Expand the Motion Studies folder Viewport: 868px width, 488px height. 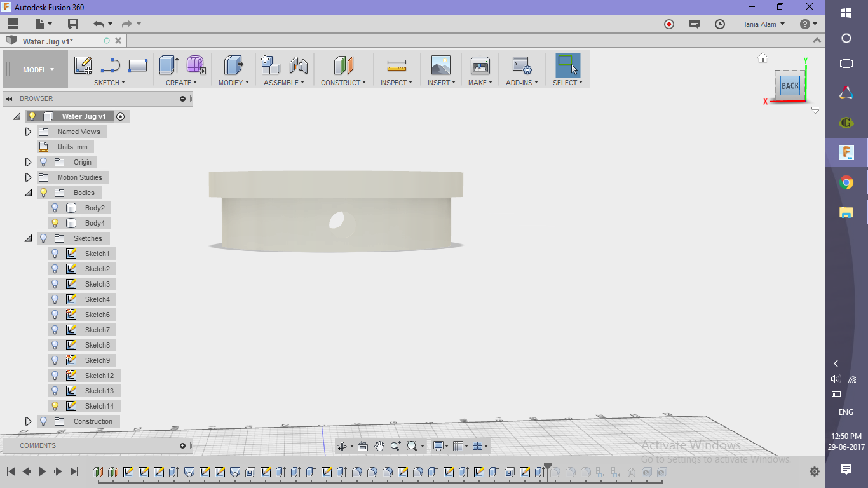tap(28, 177)
